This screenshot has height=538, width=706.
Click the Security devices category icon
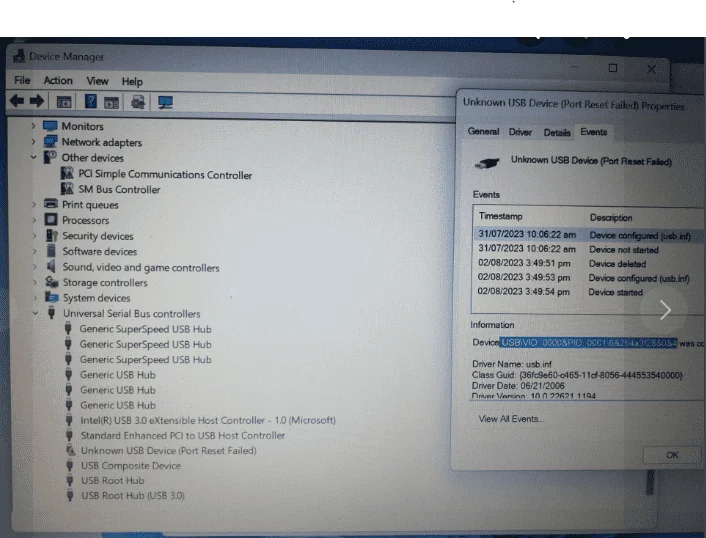pos(52,235)
